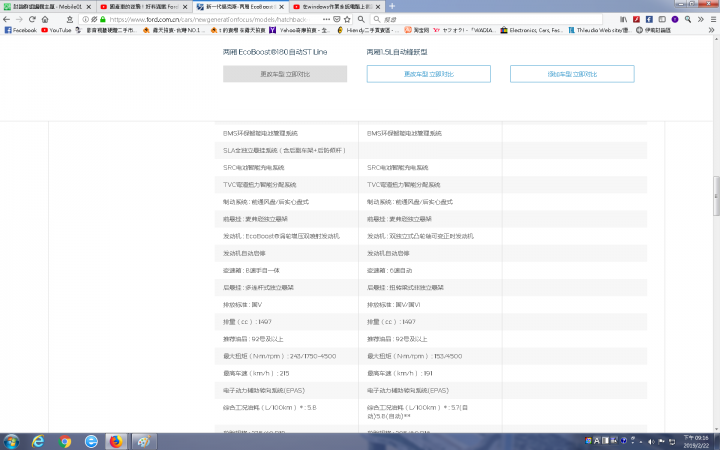The width and height of the screenshot is (720, 450).
Task: Click the add model compare button in third column
Action: (572, 74)
